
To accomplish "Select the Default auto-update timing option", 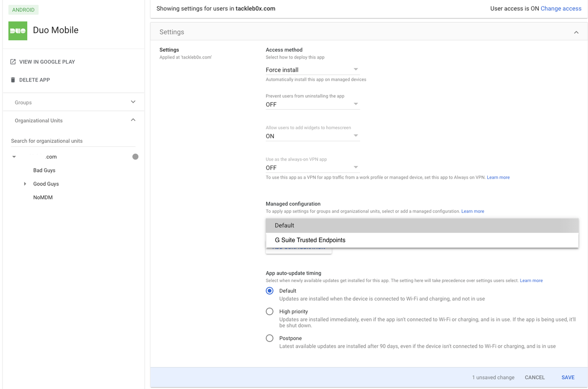I will tap(269, 291).
